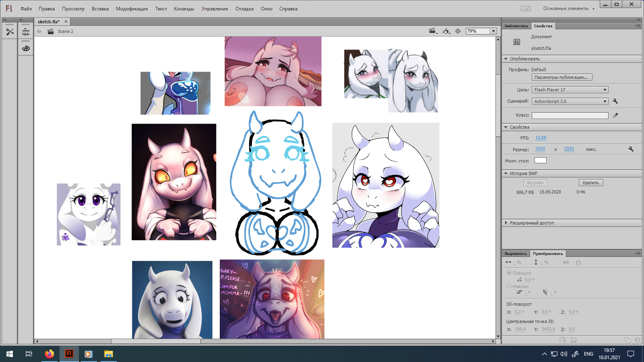Click the pencil icon beside Класс field
The height and width of the screenshot is (362, 644).
coord(615,115)
